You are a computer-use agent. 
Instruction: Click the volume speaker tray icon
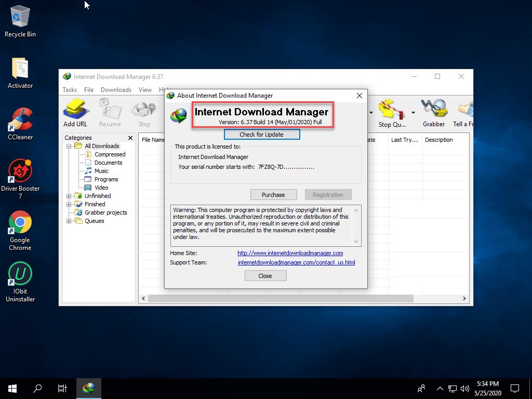coord(465,389)
